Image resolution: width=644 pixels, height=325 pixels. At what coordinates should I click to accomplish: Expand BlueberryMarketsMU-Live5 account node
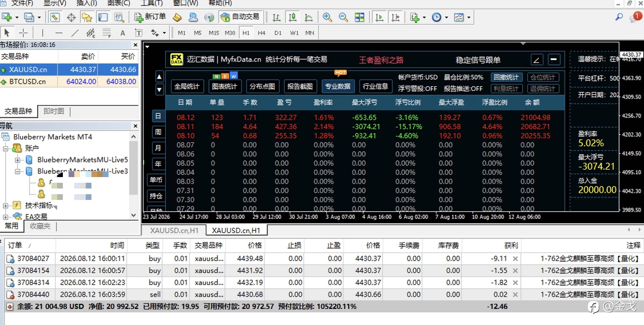click(17, 160)
